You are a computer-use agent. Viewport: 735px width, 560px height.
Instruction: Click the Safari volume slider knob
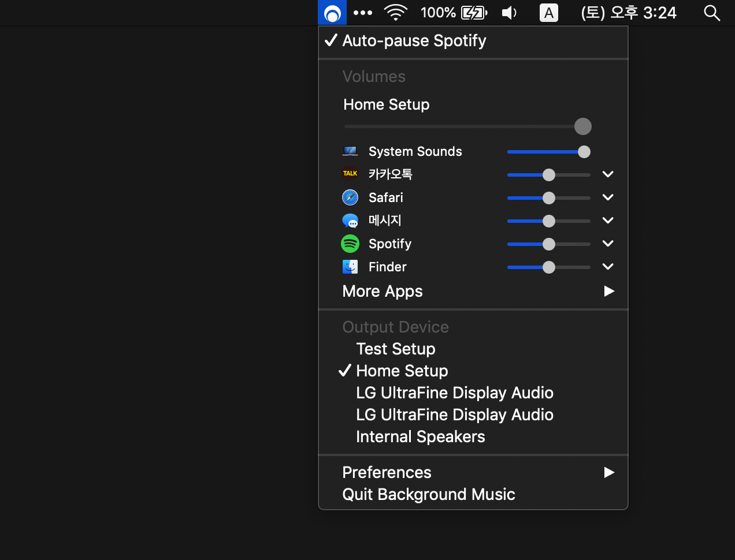549,198
